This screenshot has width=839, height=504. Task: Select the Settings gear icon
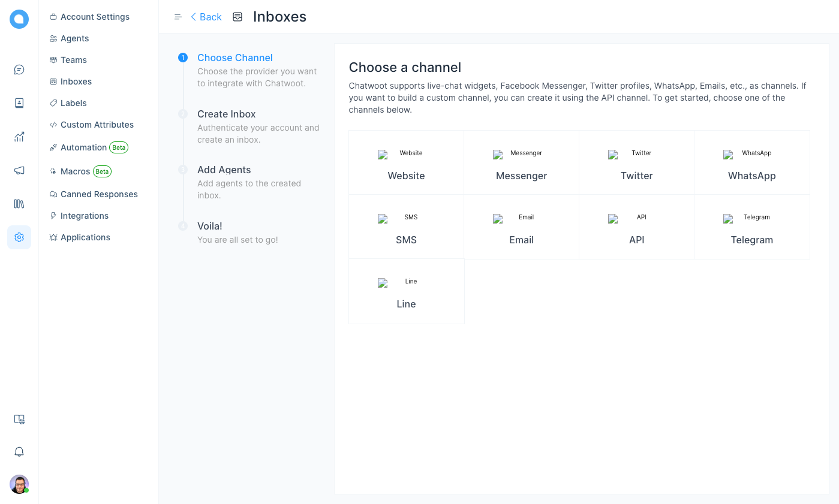19,237
